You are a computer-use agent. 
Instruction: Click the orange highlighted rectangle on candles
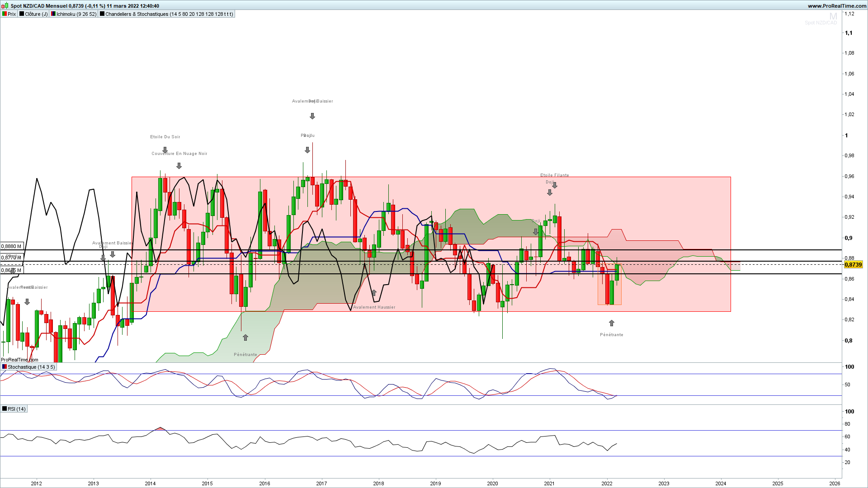tap(609, 284)
